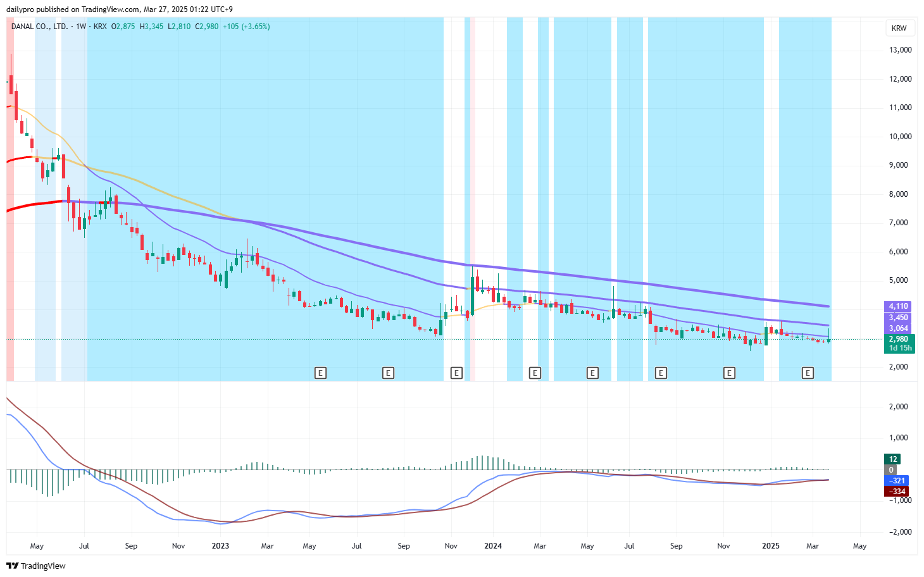Image resolution: width=924 pixels, height=577 pixels.
Task: Open the TradingView logo at the bottom
Action: [x=36, y=566]
